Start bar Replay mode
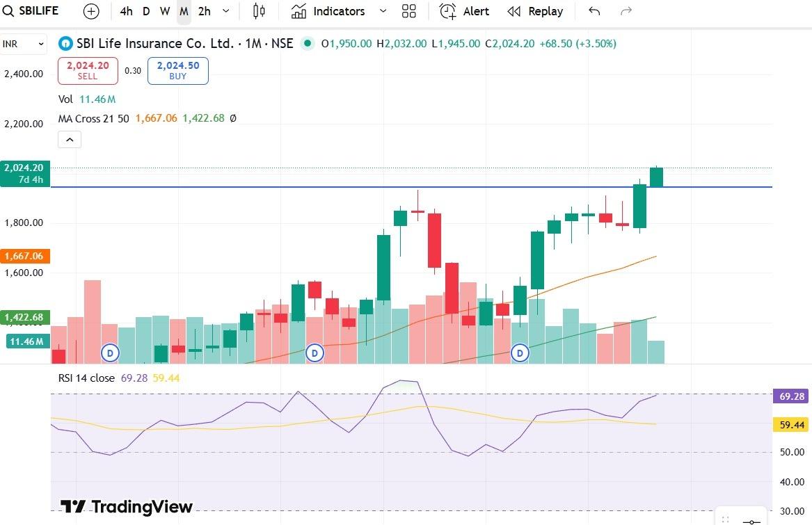 coord(535,11)
